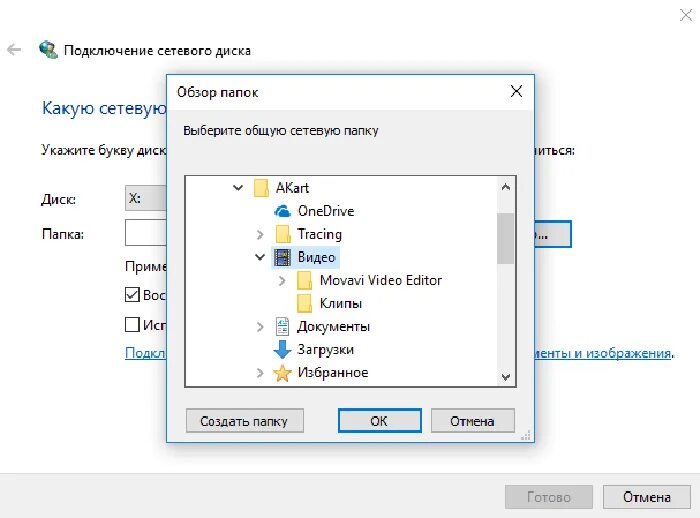Image resolution: width=700 pixels, height=518 pixels.
Task: Click the disabled Готово button
Action: (549, 497)
